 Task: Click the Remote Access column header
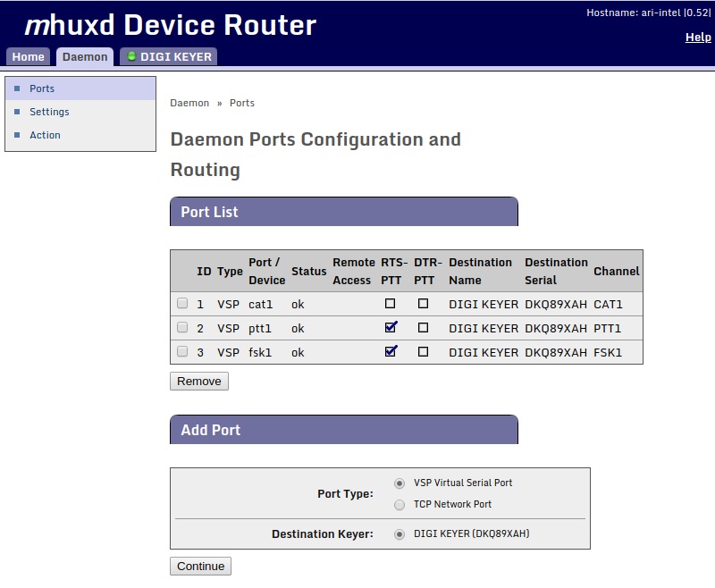[354, 271]
